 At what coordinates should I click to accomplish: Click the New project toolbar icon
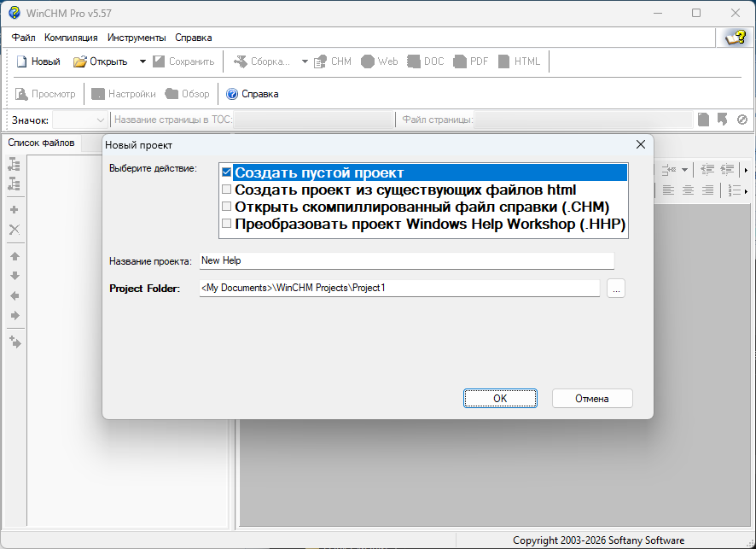(21, 61)
